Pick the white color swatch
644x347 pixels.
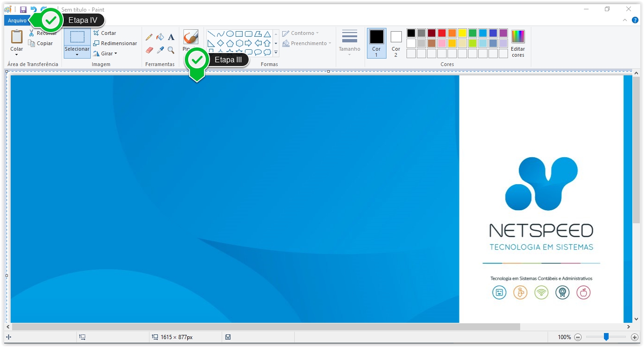tap(411, 43)
